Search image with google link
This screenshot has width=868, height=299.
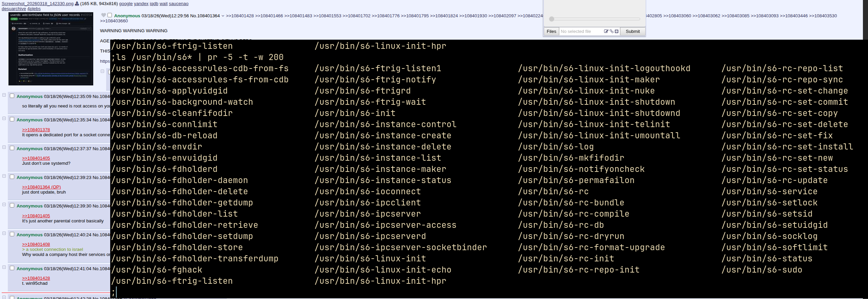tap(126, 4)
